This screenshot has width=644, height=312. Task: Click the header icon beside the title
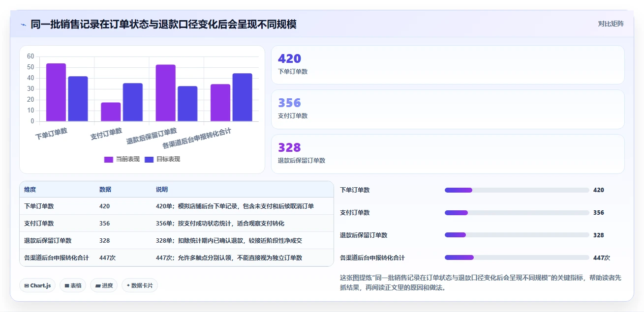point(23,25)
